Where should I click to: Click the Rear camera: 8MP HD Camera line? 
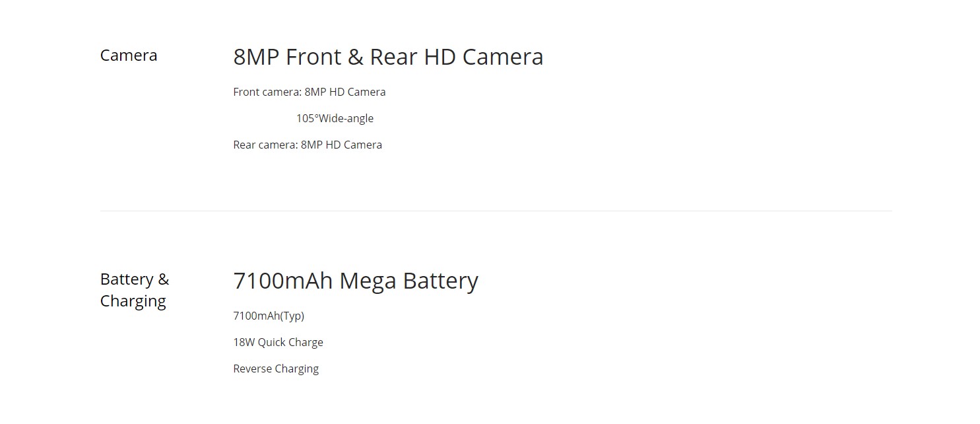coord(308,145)
